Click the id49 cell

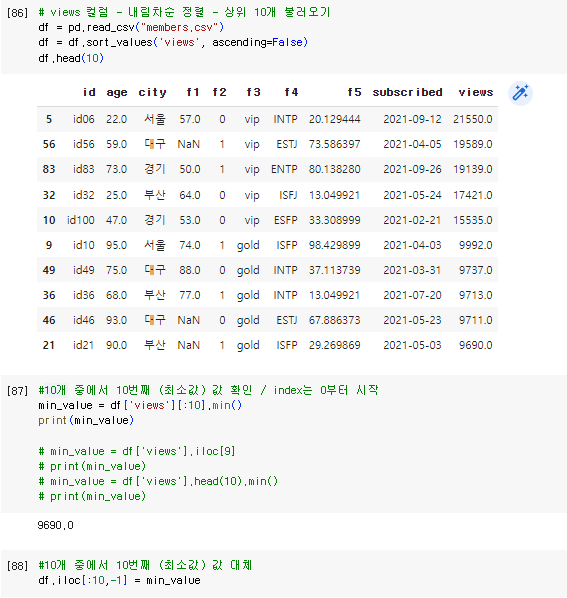coord(84,270)
